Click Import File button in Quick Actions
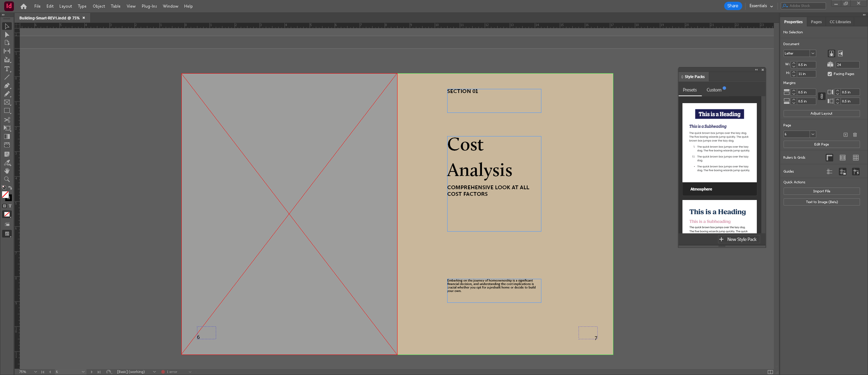868x375 pixels. click(x=821, y=191)
